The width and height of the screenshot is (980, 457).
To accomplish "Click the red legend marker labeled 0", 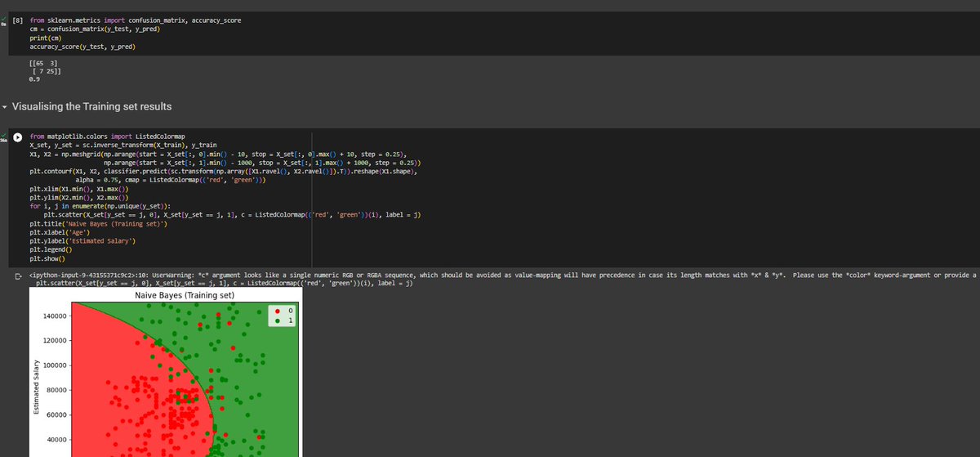I will tap(278, 312).
